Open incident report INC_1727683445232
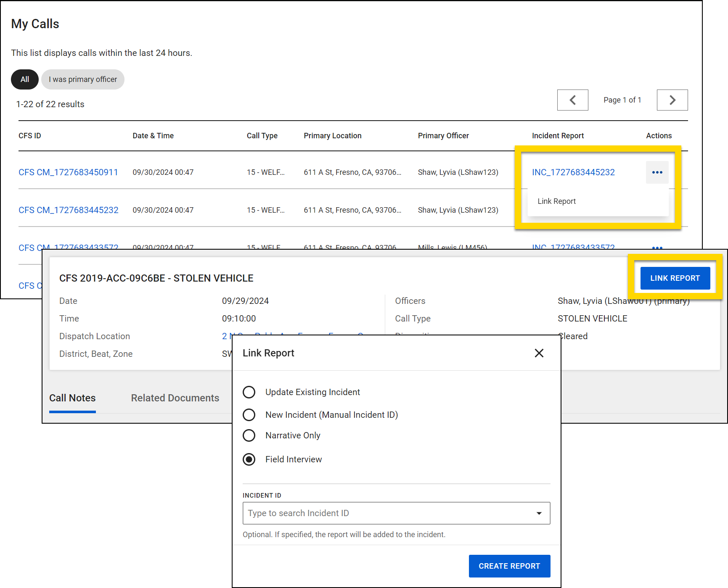The height and width of the screenshot is (588, 728). click(573, 172)
